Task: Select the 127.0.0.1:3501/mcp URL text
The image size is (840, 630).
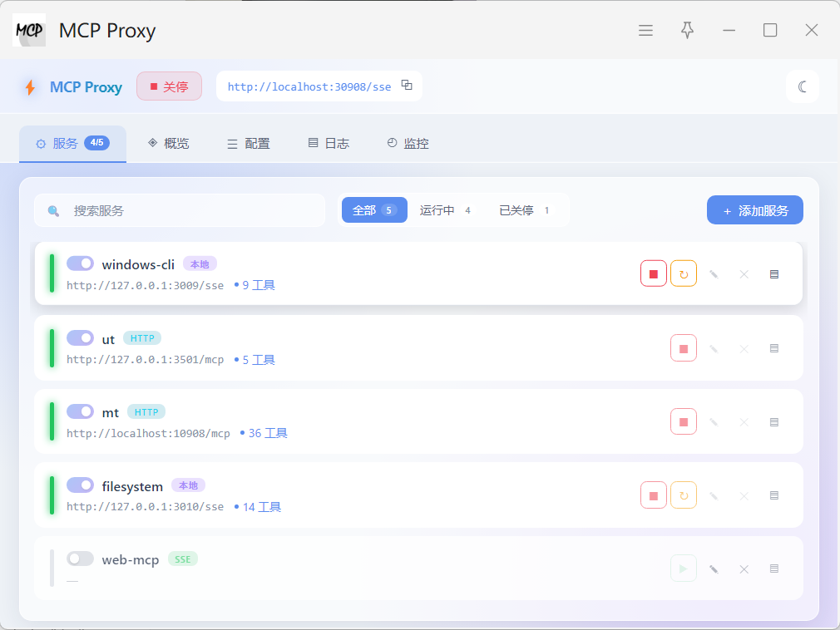Action: (x=146, y=360)
